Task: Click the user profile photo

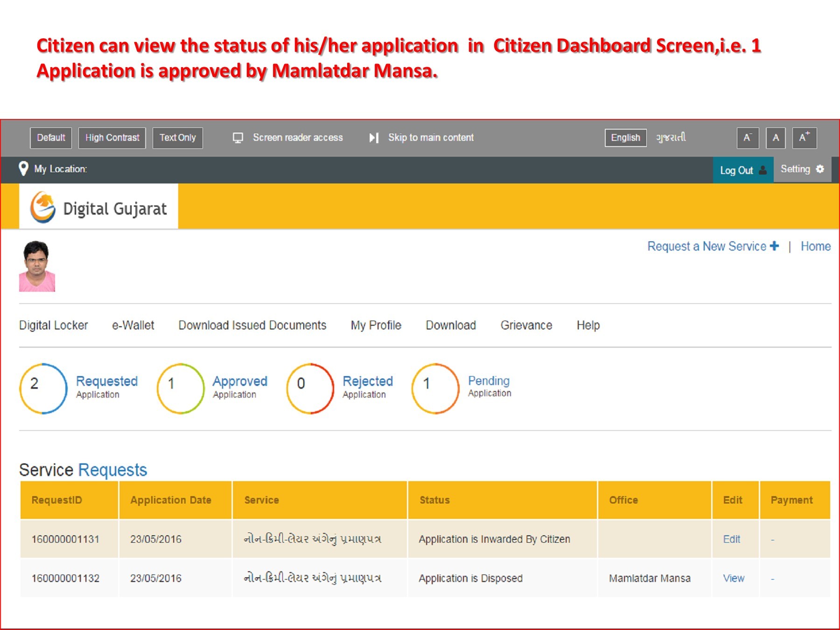Action: point(37,266)
